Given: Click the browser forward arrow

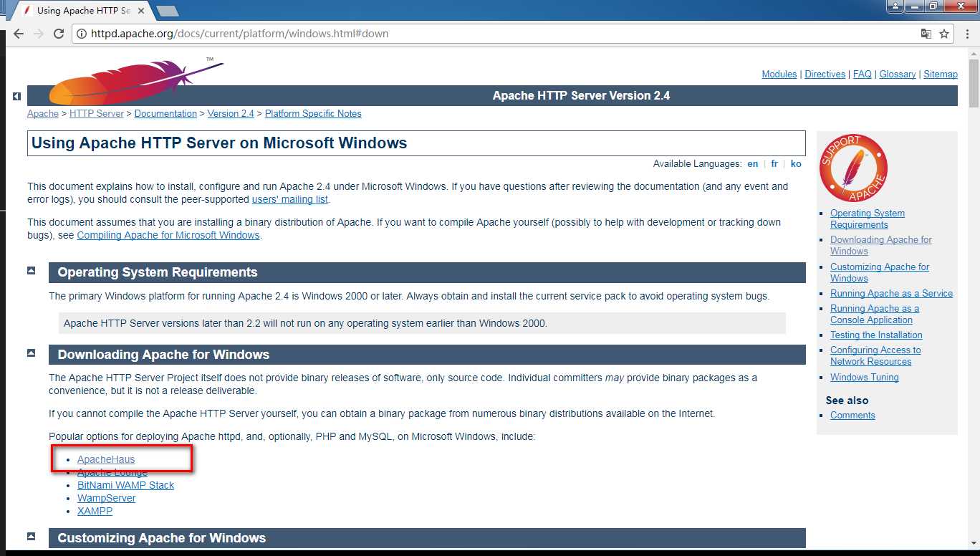Looking at the screenshot, I should point(39,34).
